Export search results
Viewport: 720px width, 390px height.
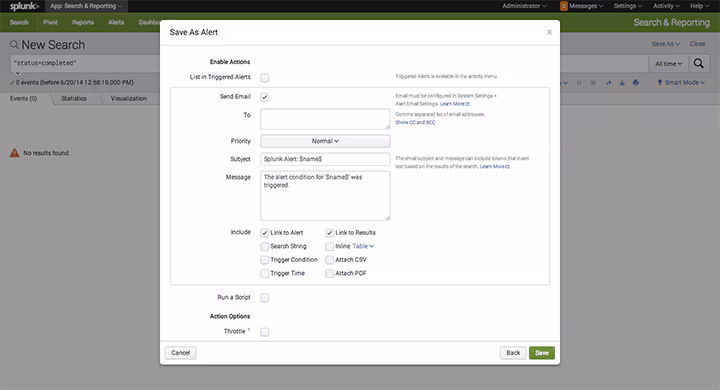pyautogui.click(x=622, y=83)
